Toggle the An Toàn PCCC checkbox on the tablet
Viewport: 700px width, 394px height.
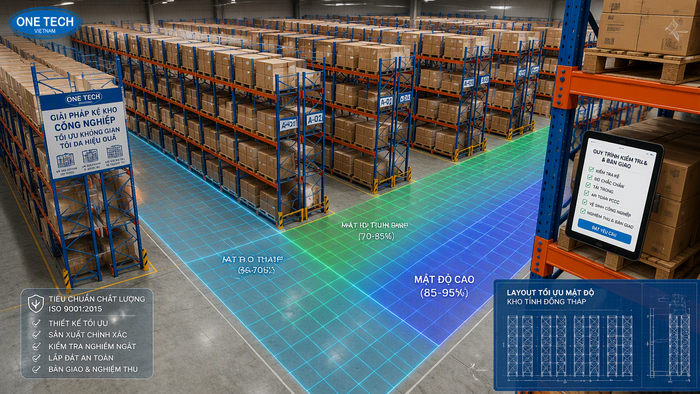pos(587,193)
